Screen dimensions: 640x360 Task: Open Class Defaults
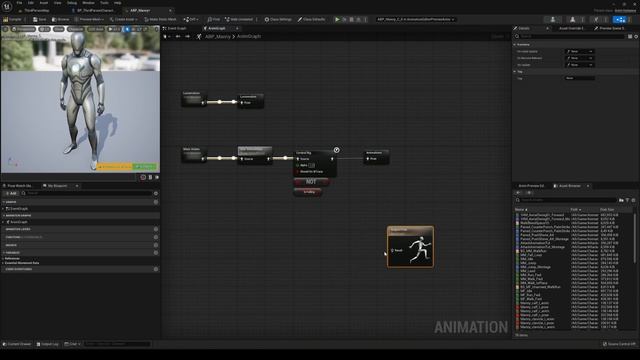coord(311,19)
